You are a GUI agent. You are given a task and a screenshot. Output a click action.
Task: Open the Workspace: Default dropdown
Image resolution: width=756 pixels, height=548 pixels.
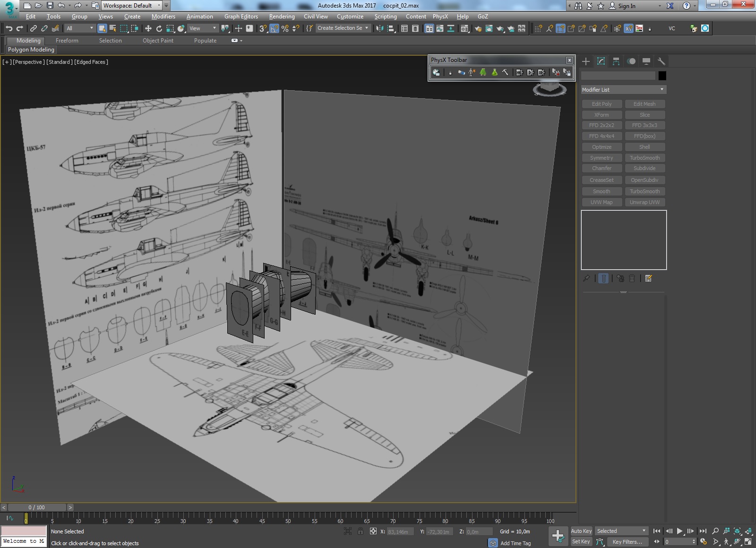(131, 6)
